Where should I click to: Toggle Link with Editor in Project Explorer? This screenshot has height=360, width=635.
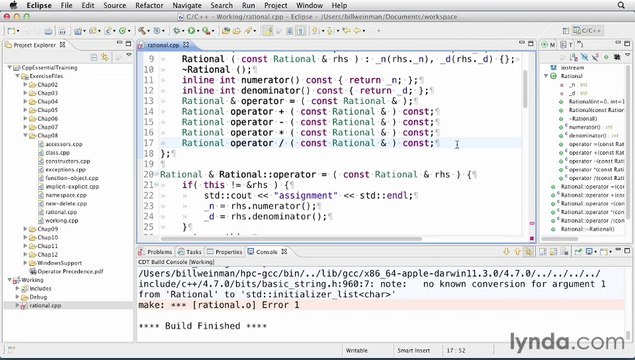105,57
